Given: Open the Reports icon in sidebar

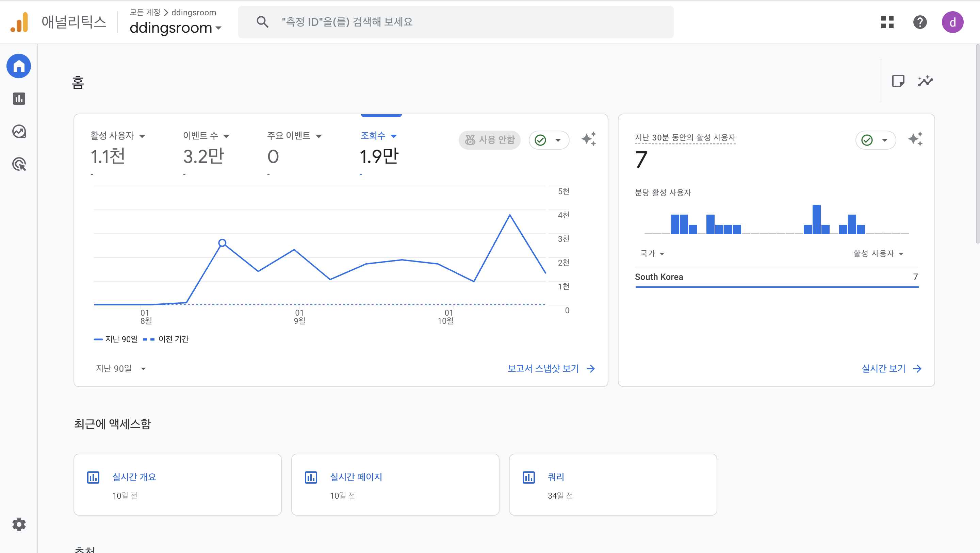Looking at the screenshot, I should click(x=19, y=99).
